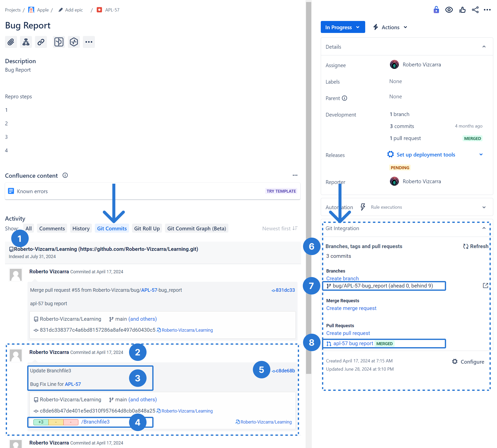497x448 pixels.
Task: Click the Bug Report issue title
Action: tap(28, 25)
